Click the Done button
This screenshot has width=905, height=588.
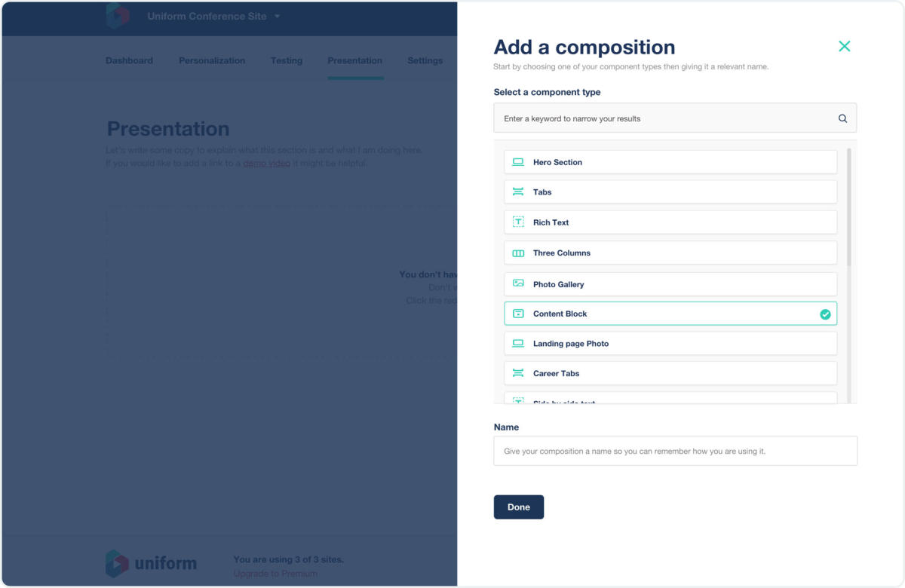(519, 507)
